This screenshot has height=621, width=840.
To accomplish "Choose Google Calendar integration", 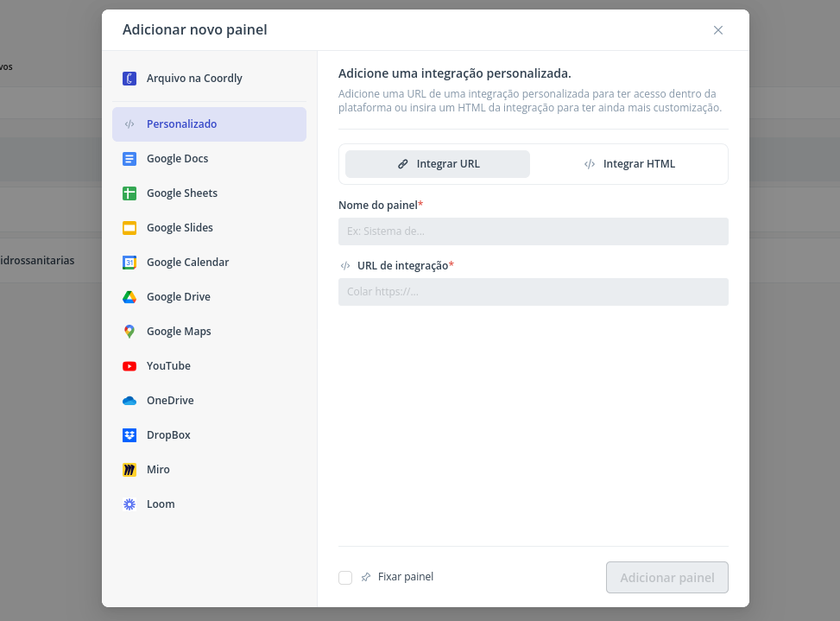I will (210, 263).
